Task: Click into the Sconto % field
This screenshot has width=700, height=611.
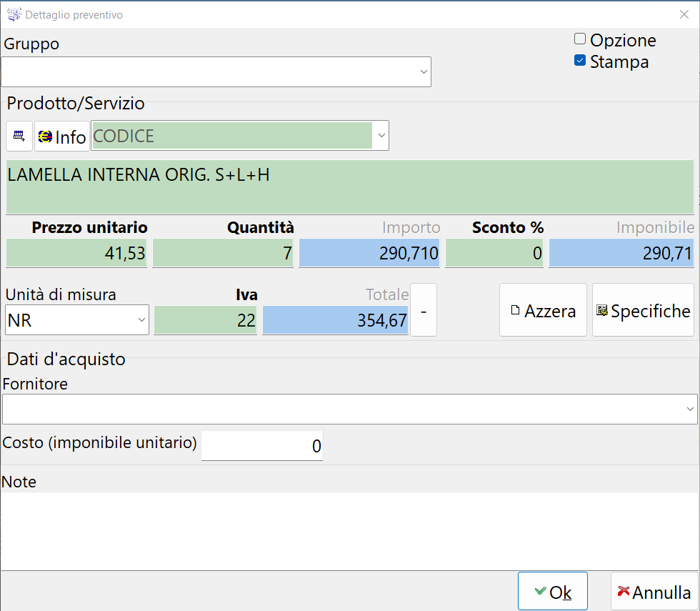Action: 494,254
